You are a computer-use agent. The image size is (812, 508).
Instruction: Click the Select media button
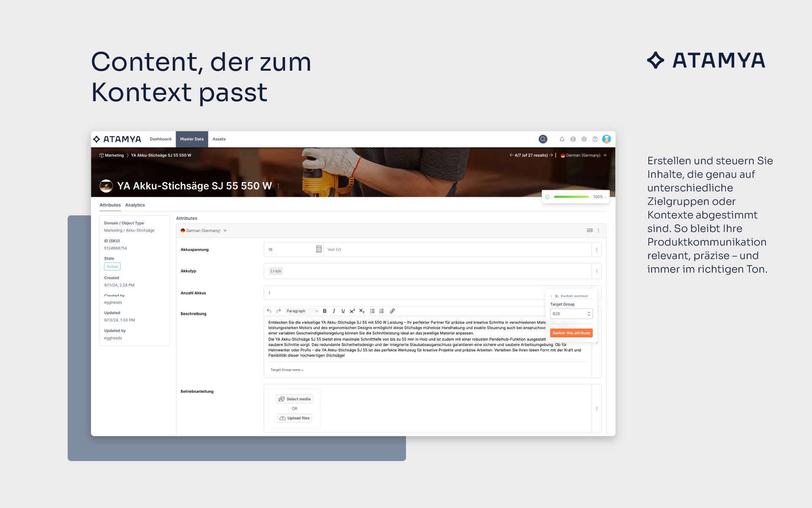coord(295,399)
